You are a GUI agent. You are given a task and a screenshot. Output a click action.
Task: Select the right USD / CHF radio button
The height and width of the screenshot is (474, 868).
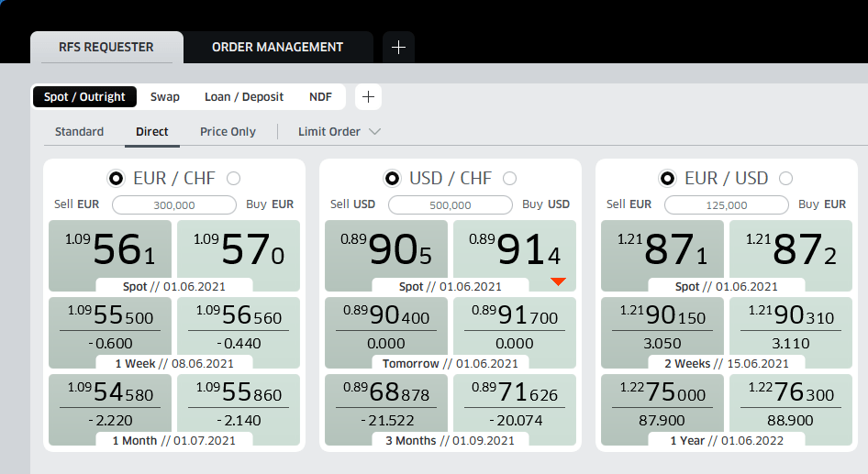(509, 178)
